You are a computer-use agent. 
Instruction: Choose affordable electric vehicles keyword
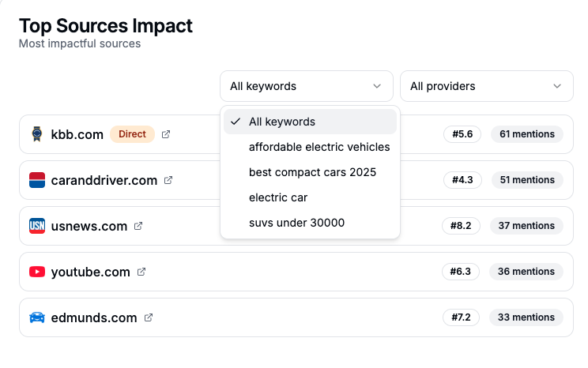(318, 147)
